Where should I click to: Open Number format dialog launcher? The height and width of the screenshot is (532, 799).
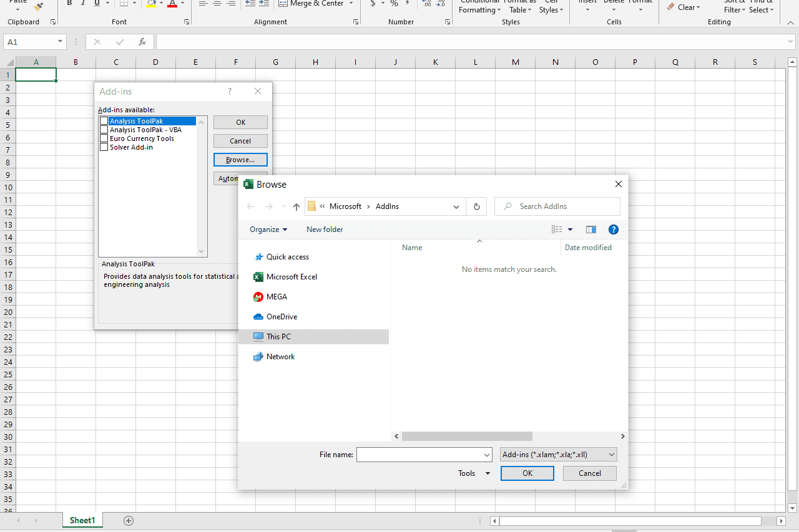pos(448,22)
